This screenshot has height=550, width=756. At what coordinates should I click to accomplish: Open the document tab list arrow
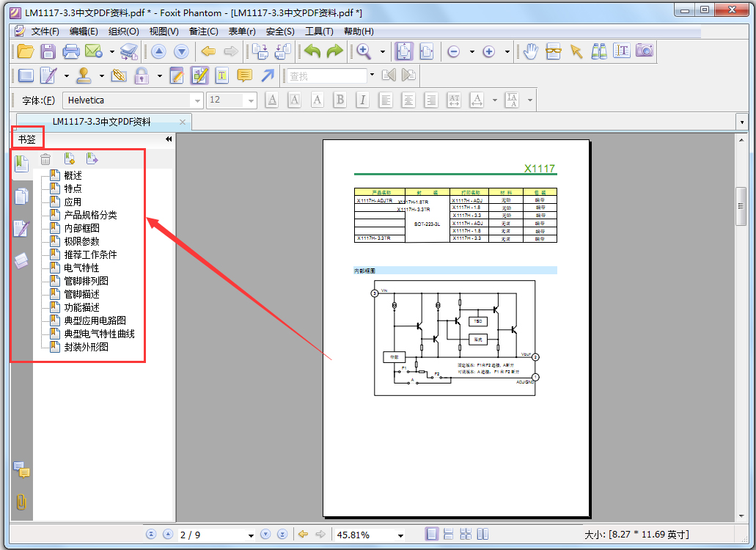(741, 122)
